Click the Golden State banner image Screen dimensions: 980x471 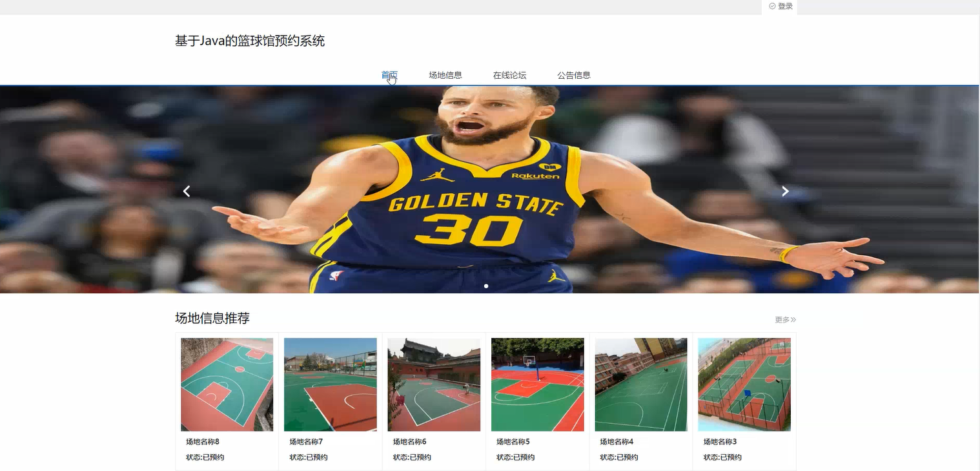489,189
